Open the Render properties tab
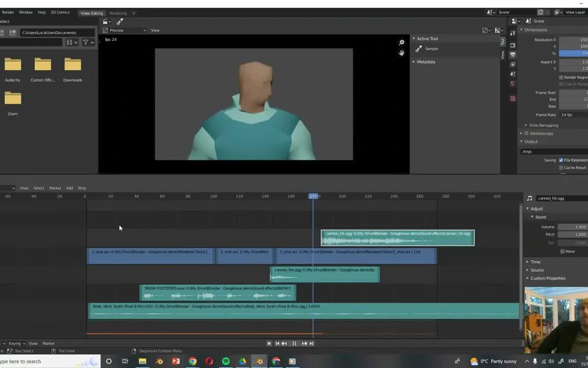The image size is (588, 368). 512,45
